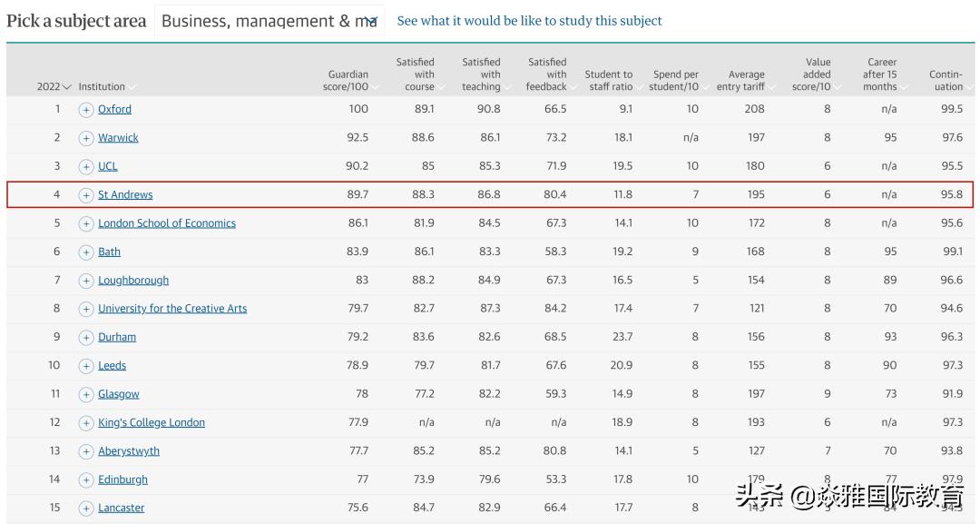980x524 pixels.
Task: Open the Bath institution link
Action: 110,252
